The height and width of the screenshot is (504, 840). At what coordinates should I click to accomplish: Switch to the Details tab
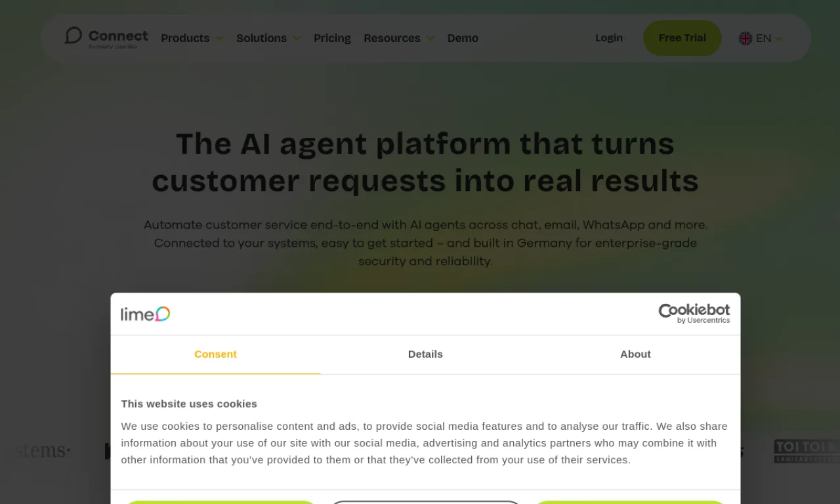tap(425, 354)
